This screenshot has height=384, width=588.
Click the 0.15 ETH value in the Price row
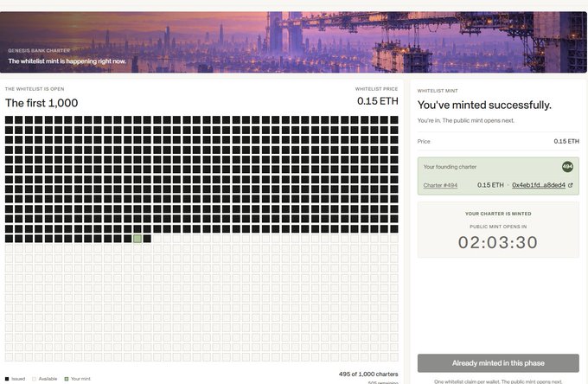click(x=566, y=141)
